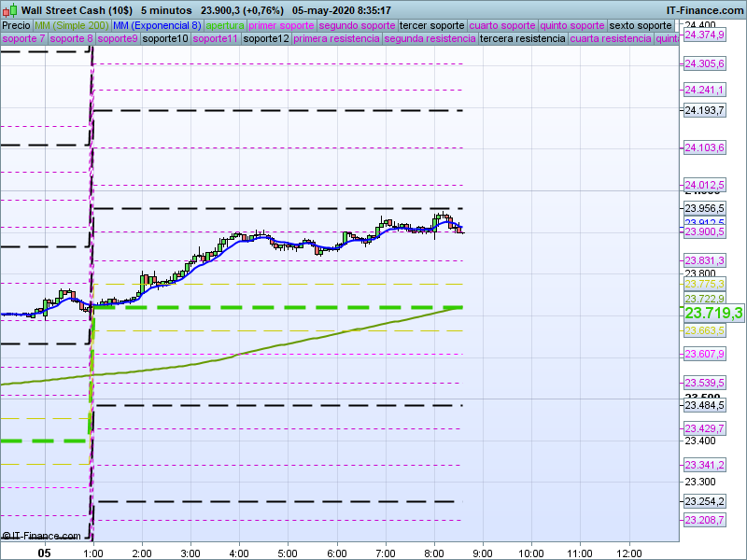Viewport: 747px width, 560px height.
Task: Open the primera resistencia legend label
Action: tap(336, 39)
